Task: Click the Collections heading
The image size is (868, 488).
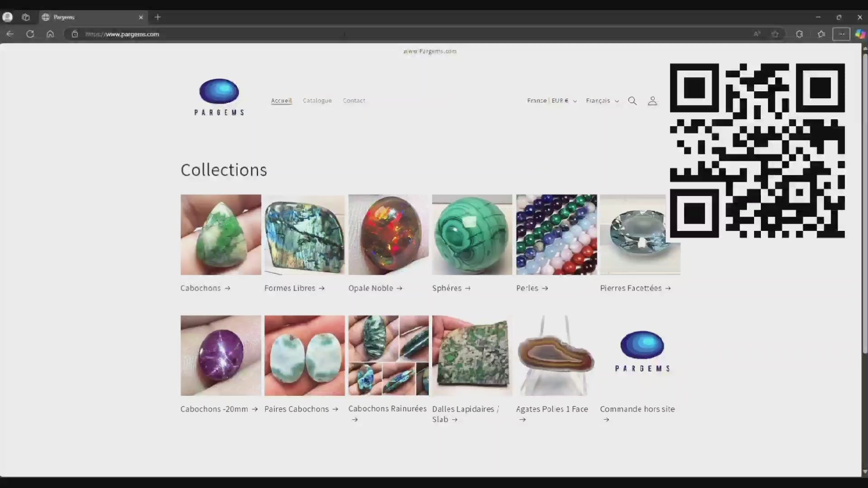Action: tap(224, 170)
